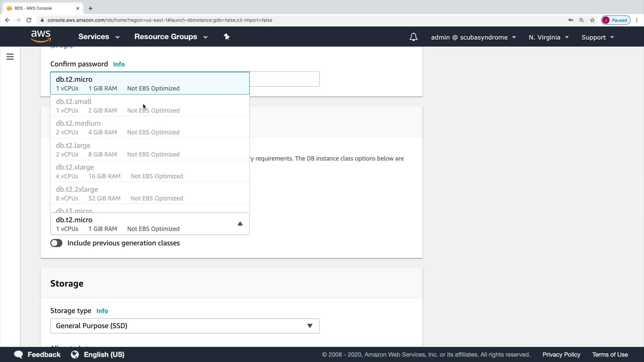
Task: Select the db.t2.small option
Action: 150,105
